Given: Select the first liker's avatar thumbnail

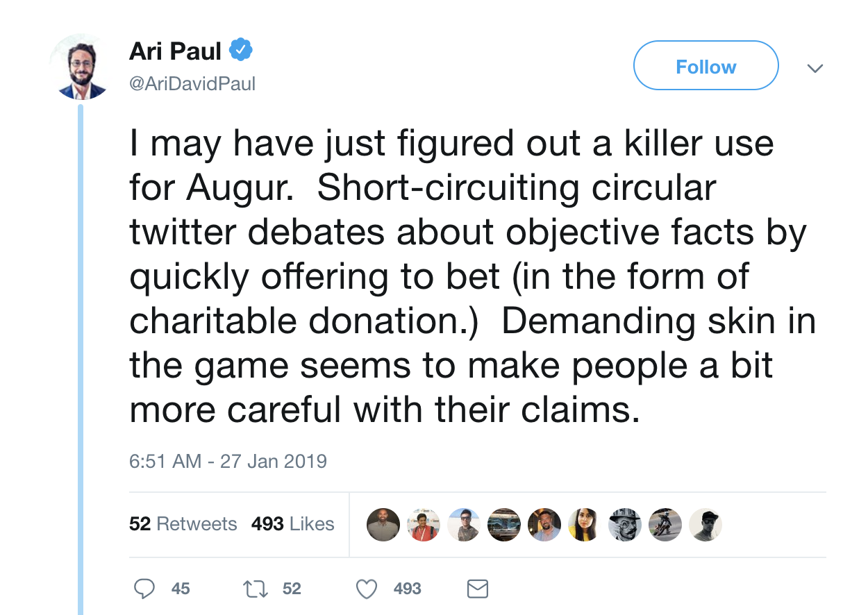Looking at the screenshot, I should [x=383, y=525].
